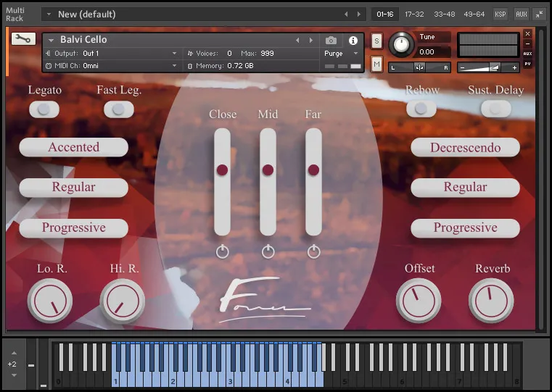Image resolution: width=552 pixels, height=392 pixels.
Task: Click the Lo. R. knob
Action: tap(50, 301)
